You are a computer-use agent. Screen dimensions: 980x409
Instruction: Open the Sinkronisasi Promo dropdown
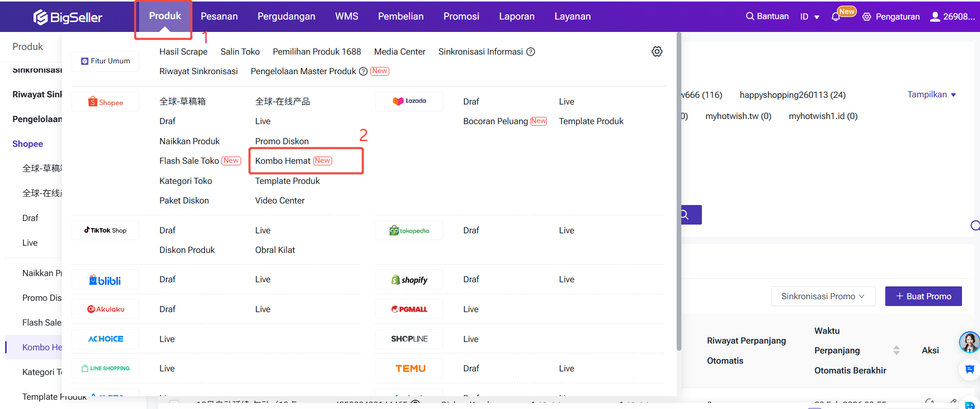point(822,296)
